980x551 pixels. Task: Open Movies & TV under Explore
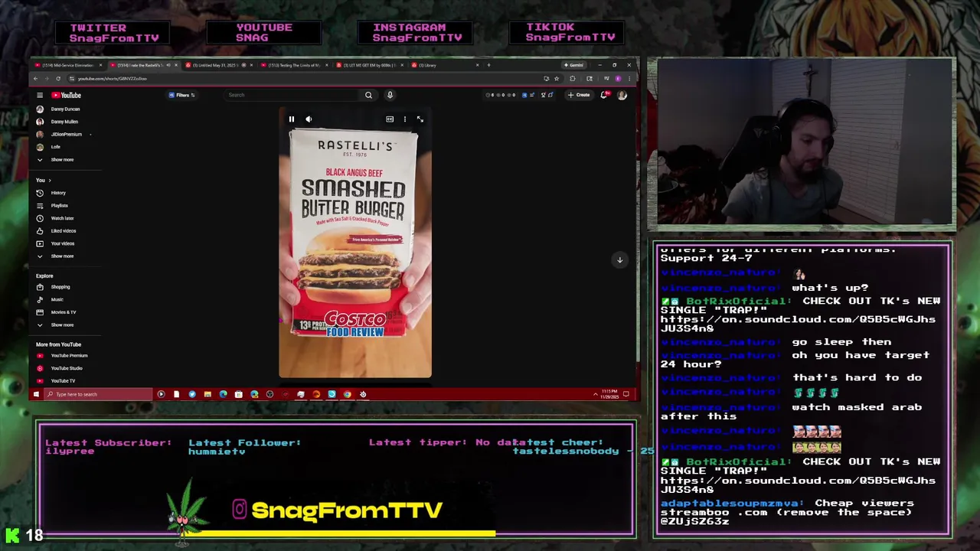[65, 312]
